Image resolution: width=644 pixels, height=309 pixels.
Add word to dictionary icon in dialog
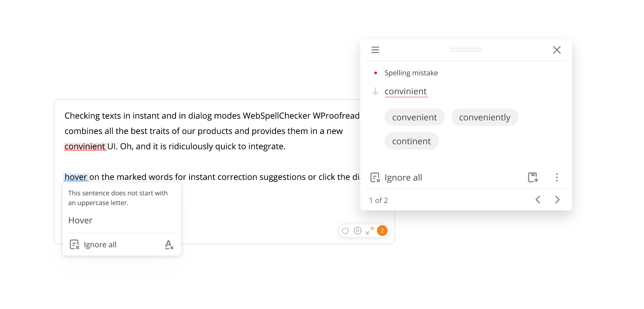[x=533, y=177]
